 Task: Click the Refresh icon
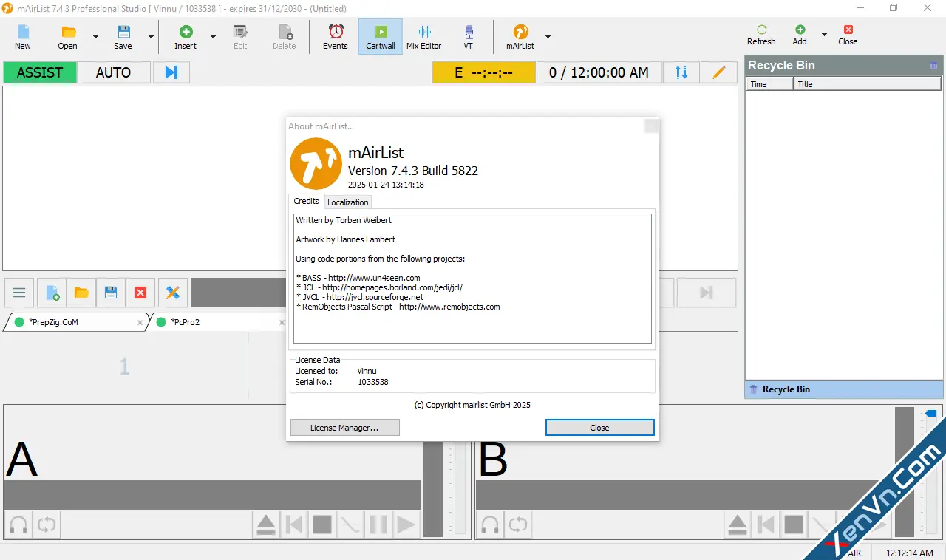click(761, 30)
